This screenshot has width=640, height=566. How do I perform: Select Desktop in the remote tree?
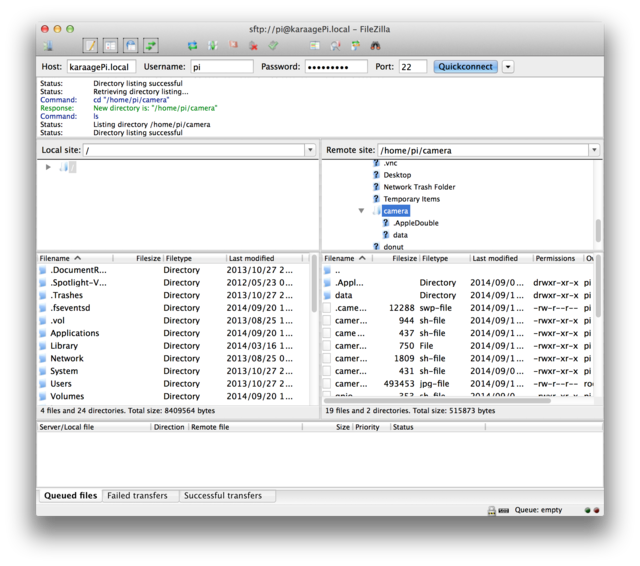click(x=397, y=175)
